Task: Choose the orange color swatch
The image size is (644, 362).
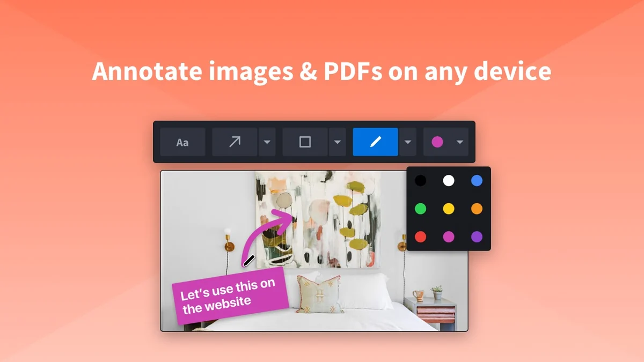Action: [477, 209]
